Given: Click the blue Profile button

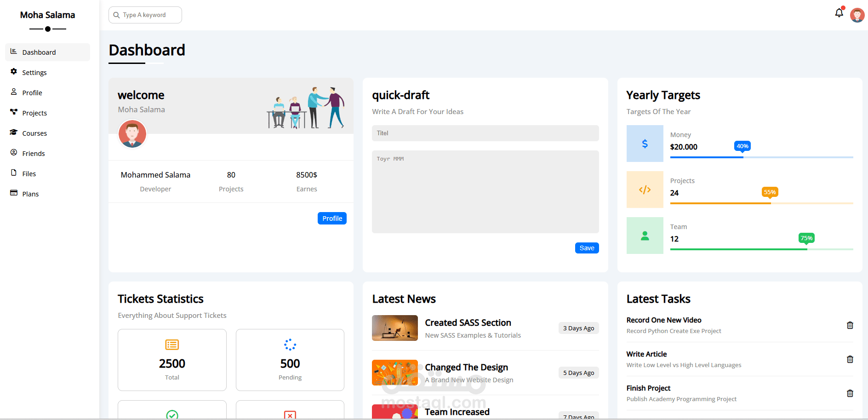Looking at the screenshot, I should [x=332, y=219].
